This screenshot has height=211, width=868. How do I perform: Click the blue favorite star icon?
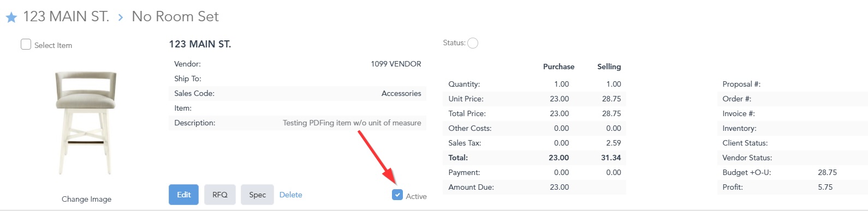[11, 17]
